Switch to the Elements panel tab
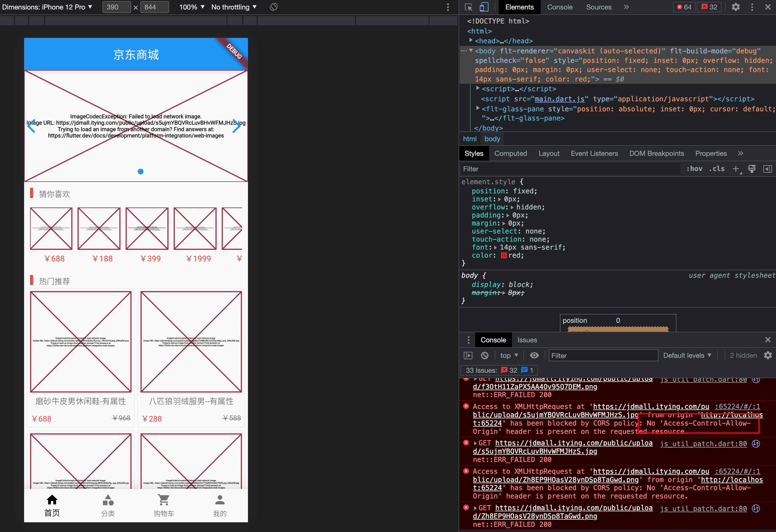Screen dimensions: 776x532 [x=519, y=7]
